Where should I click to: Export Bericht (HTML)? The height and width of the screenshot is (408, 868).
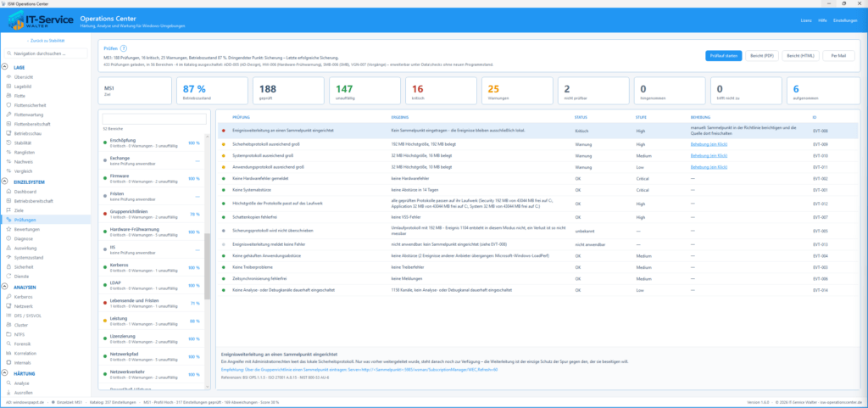click(x=800, y=56)
